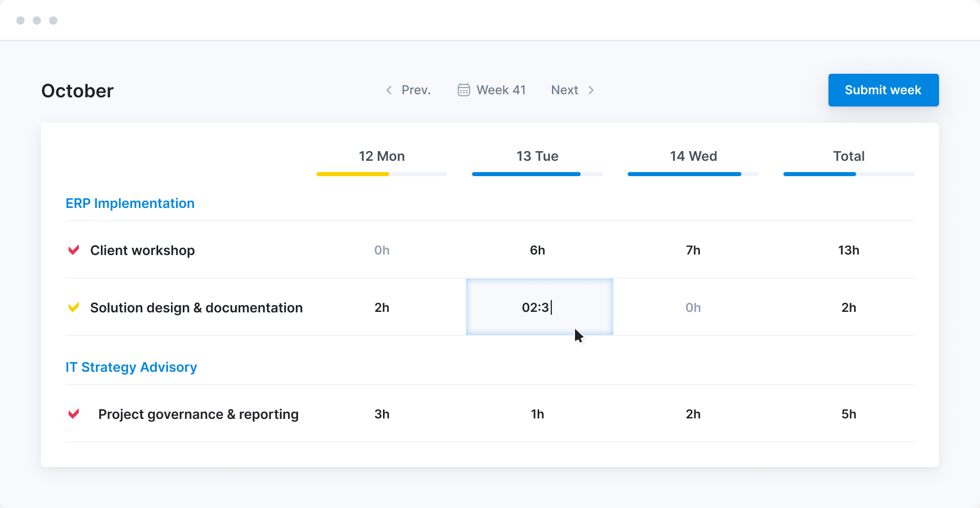The width and height of the screenshot is (980, 508).
Task: Click the calendar icon beside Week 41
Action: [463, 90]
